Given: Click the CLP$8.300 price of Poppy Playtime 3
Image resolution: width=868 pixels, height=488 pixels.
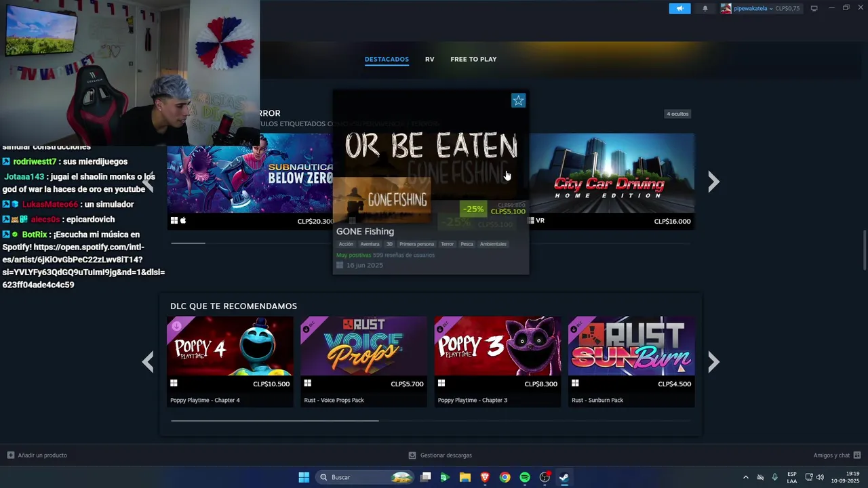Looking at the screenshot, I should 541,384.
